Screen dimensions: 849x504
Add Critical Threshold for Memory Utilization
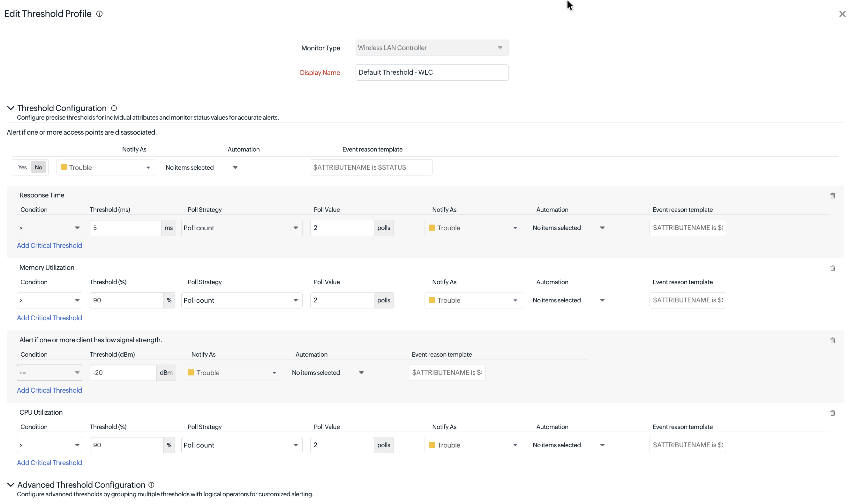(49, 318)
